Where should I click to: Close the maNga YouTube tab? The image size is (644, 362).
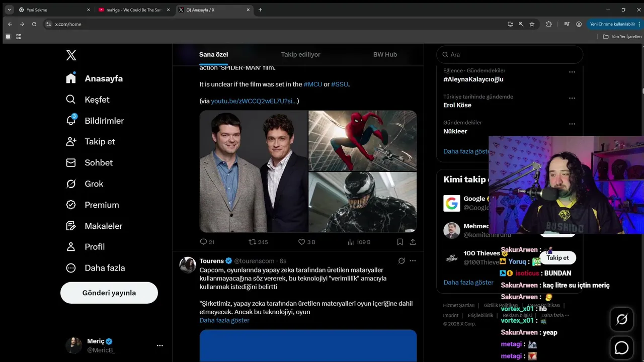click(x=168, y=10)
